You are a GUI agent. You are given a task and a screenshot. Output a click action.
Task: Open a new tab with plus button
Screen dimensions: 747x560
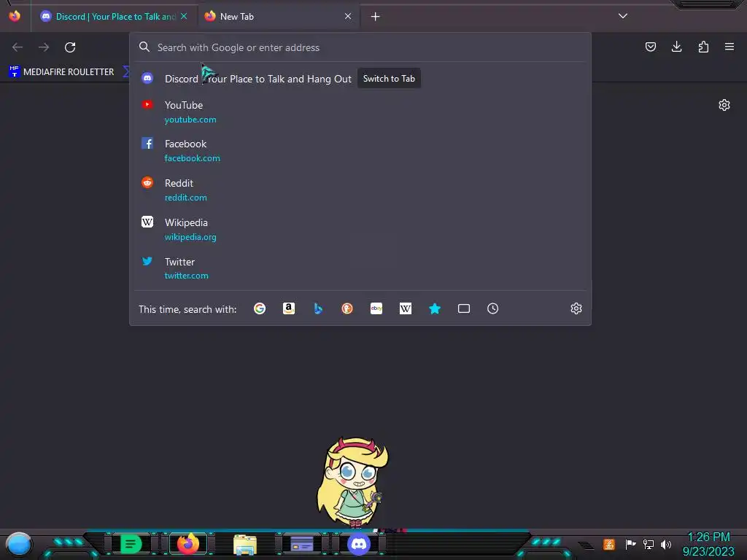(376, 17)
